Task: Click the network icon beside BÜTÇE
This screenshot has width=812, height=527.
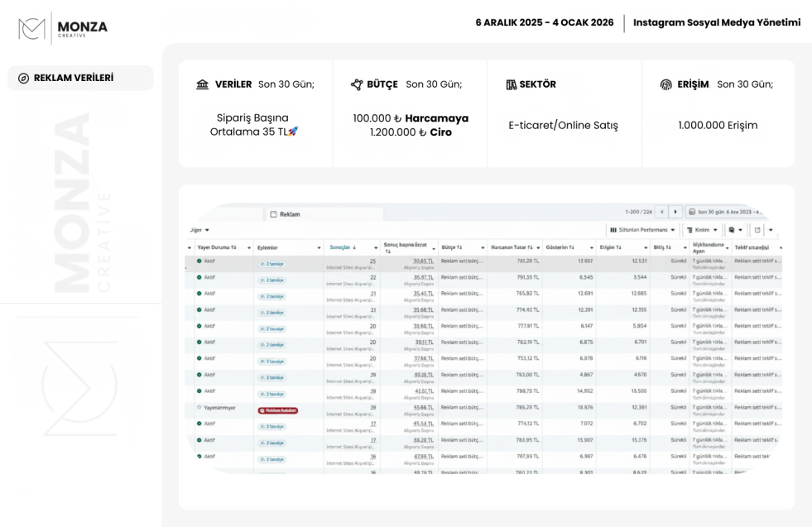Action: pyautogui.click(x=357, y=84)
